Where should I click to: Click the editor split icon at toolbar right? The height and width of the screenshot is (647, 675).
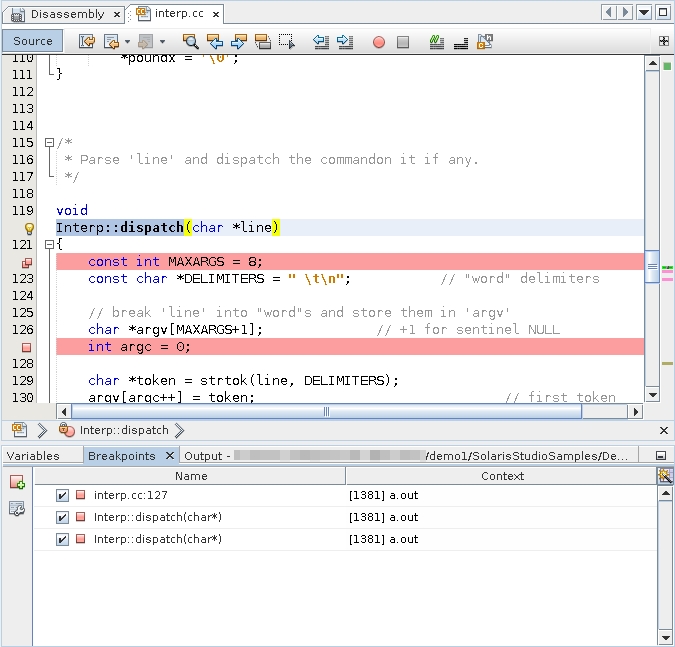click(x=664, y=41)
